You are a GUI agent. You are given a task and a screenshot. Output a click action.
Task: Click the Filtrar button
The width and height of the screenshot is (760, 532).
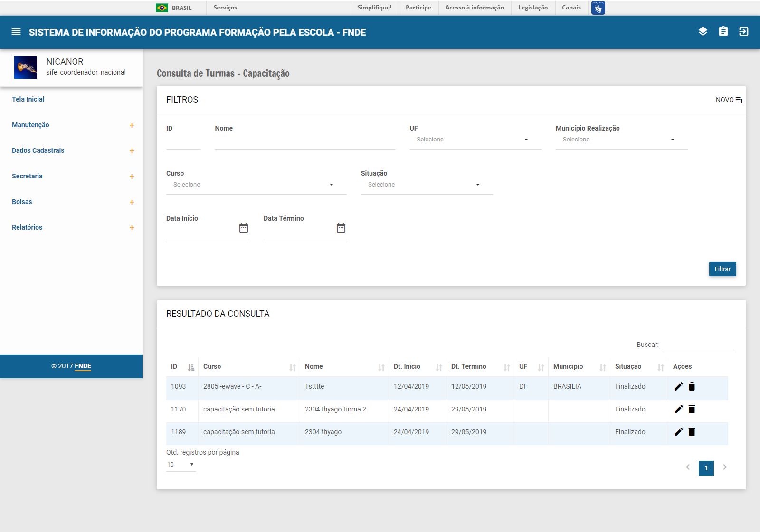(x=722, y=269)
